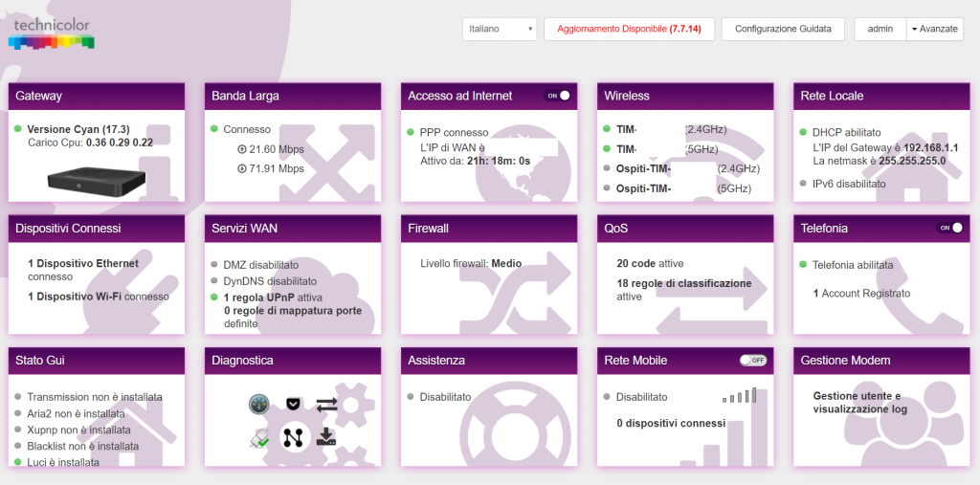Click Aggiornamento Disponibile (7.7.14) button
The width and height of the screenshot is (980, 485).
pyautogui.click(x=630, y=29)
